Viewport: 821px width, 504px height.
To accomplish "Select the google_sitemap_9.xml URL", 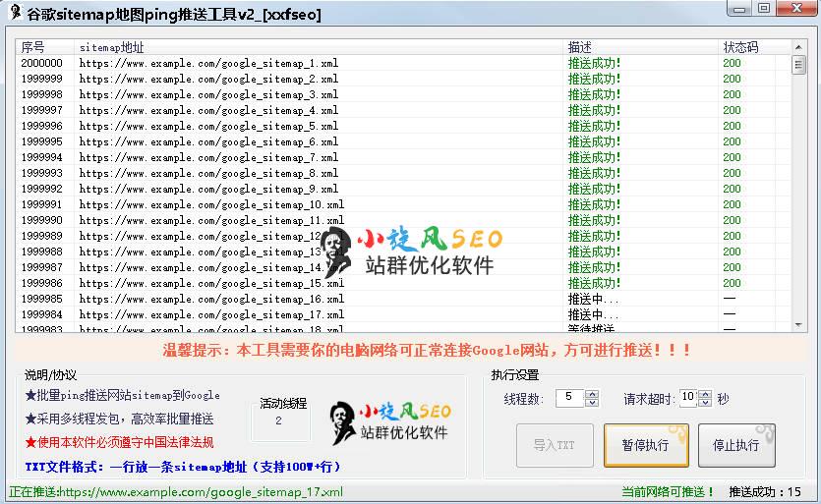I will (208, 189).
